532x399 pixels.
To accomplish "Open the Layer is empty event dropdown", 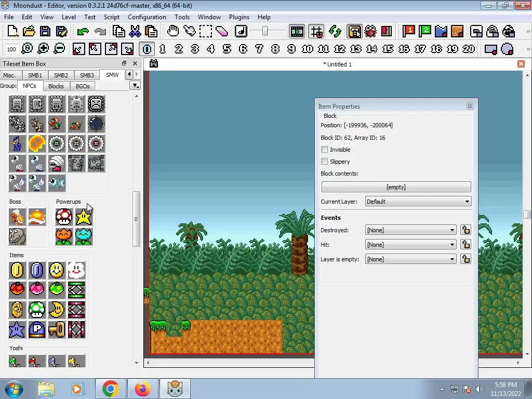I will (410, 259).
